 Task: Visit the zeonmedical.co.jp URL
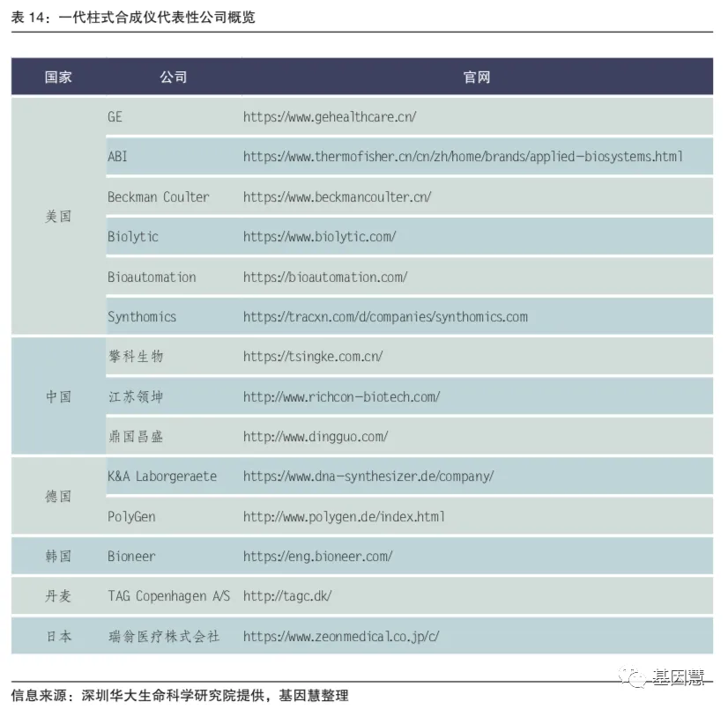coord(341,637)
